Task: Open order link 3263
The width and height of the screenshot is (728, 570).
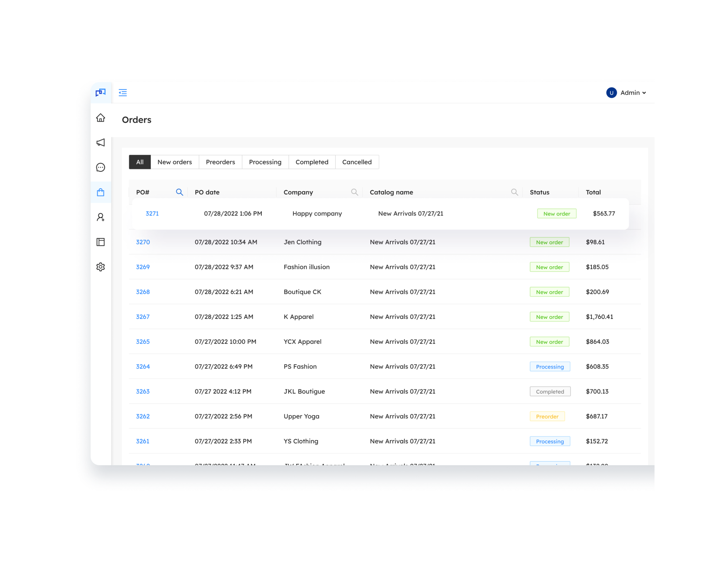Action: pyautogui.click(x=143, y=391)
